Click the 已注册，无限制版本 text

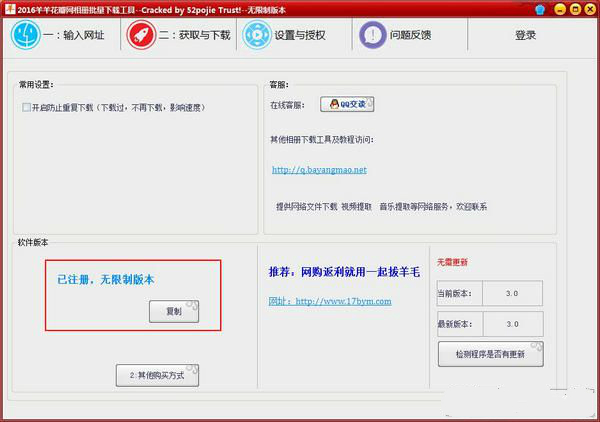tap(106, 280)
